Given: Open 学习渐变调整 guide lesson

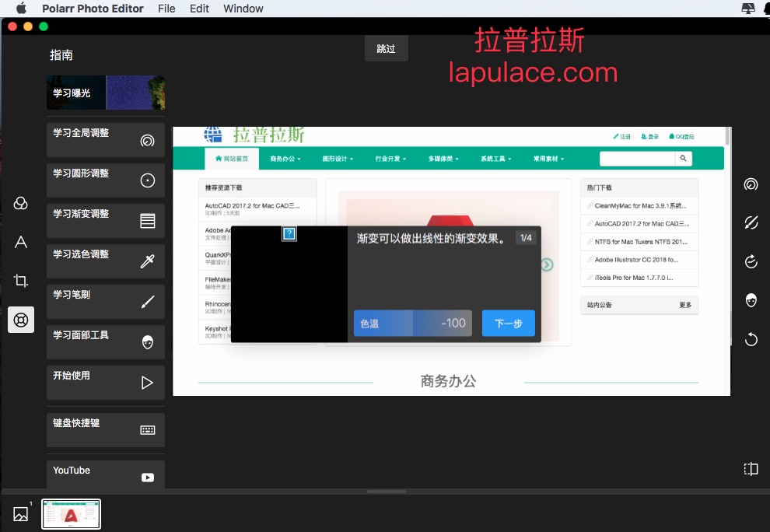Looking at the screenshot, I should [106, 221].
